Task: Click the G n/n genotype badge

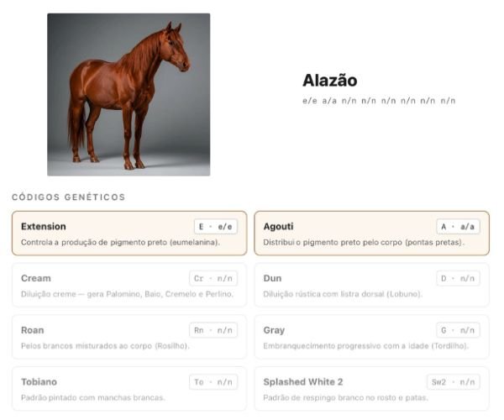Action: pyautogui.click(x=458, y=330)
